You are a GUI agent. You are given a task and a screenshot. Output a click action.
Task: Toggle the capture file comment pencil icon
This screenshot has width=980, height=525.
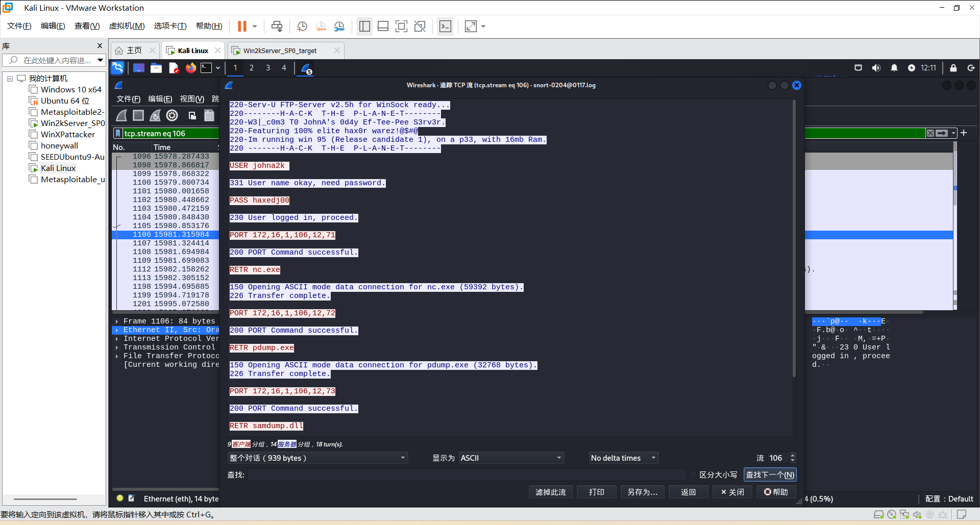(x=131, y=498)
